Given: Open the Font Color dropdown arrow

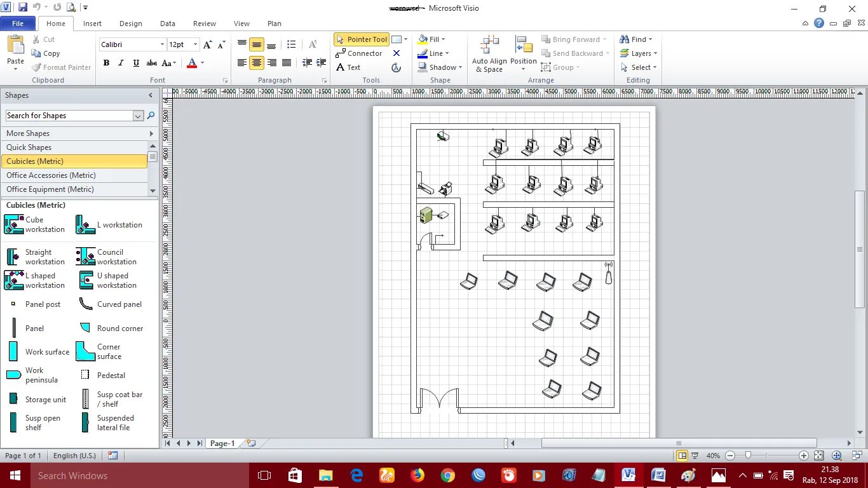Looking at the screenshot, I should point(203,63).
